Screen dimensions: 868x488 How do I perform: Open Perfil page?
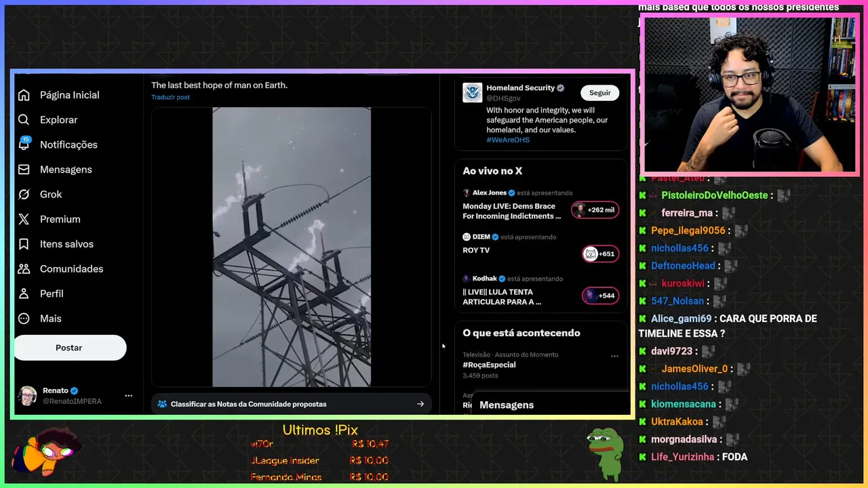click(x=52, y=293)
